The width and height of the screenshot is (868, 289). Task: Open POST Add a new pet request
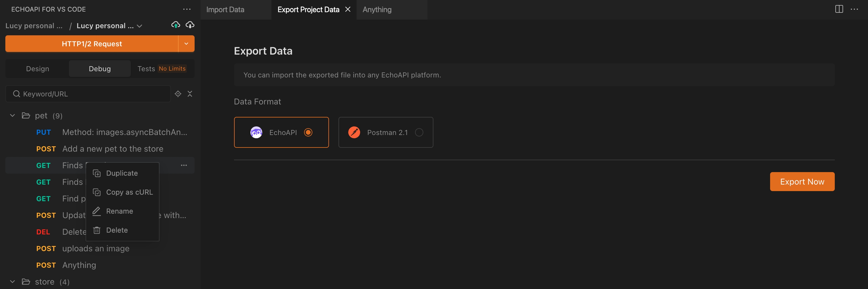coord(100,149)
